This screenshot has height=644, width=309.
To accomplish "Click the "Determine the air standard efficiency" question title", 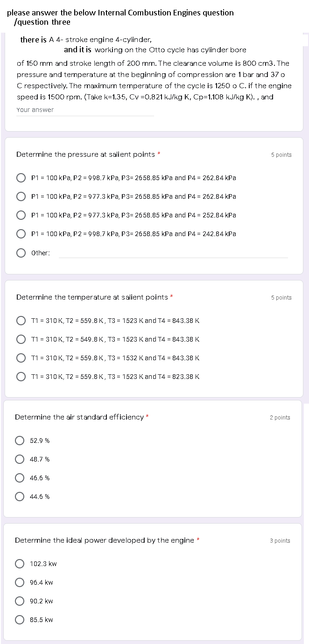I will point(79,417).
